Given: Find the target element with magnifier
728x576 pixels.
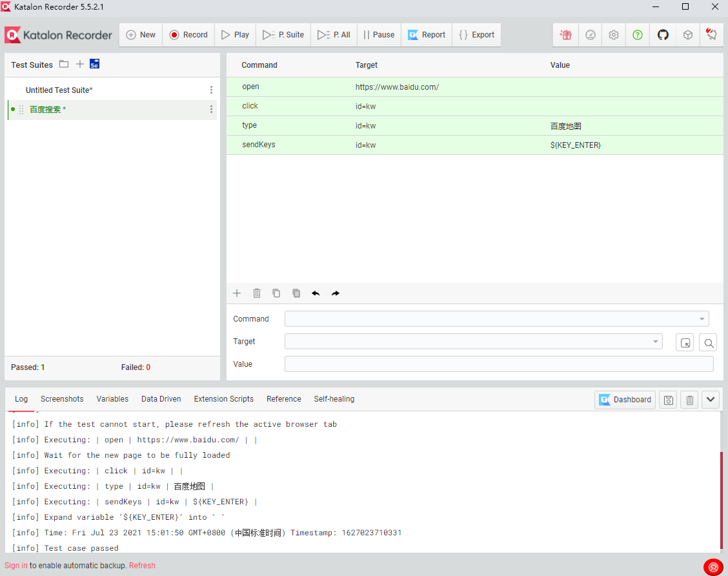Looking at the screenshot, I should click(x=709, y=343).
